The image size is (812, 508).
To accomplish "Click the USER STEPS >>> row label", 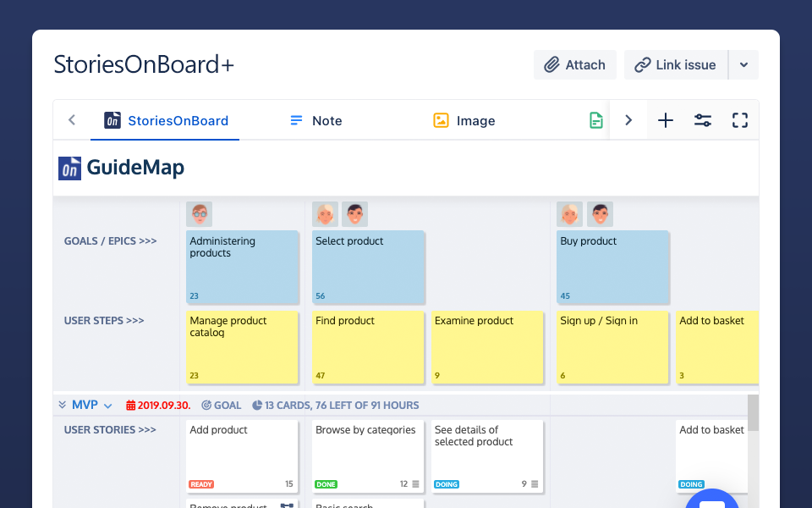I will 104,321.
